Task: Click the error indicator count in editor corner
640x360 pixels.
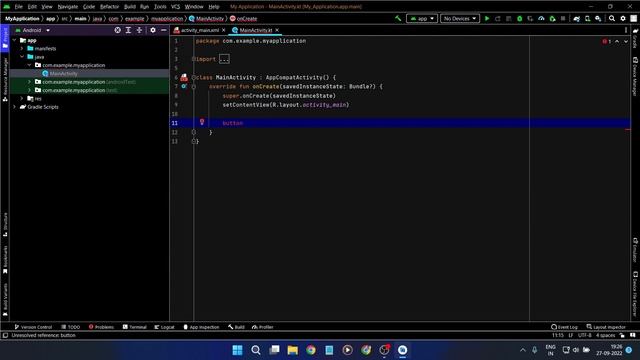Action: pos(607,41)
